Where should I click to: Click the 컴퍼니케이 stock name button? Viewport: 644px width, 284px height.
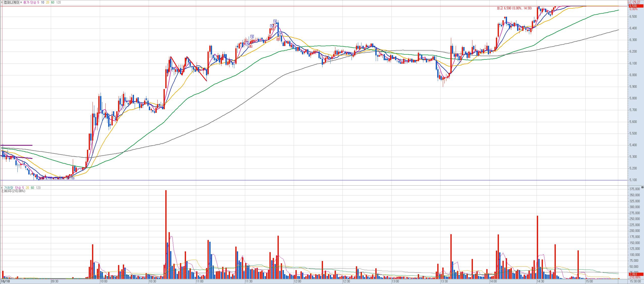coord(11,2)
